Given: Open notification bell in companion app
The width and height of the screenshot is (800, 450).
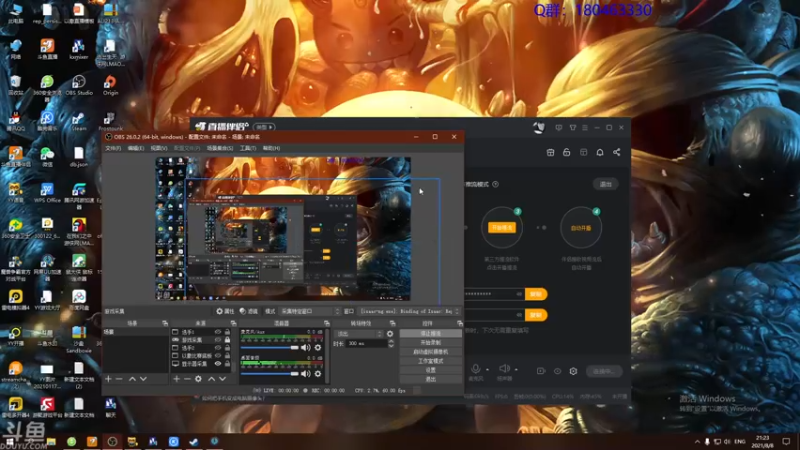Looking at the screenshot, I should 600,152.
